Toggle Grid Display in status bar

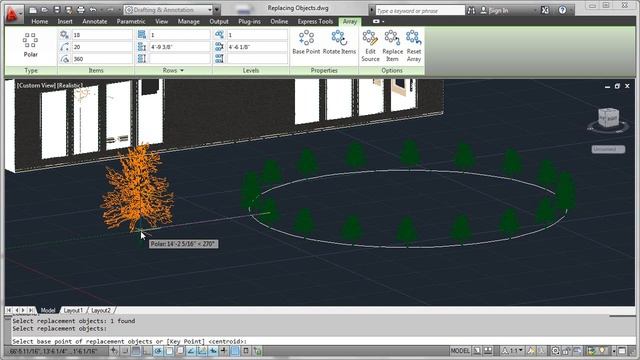(x=136, y=351)
